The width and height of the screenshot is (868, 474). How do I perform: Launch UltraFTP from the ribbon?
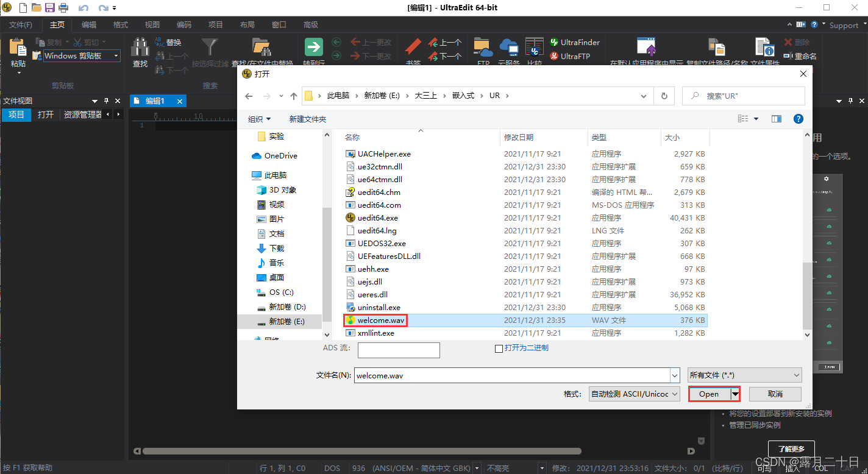click(574, 56)
